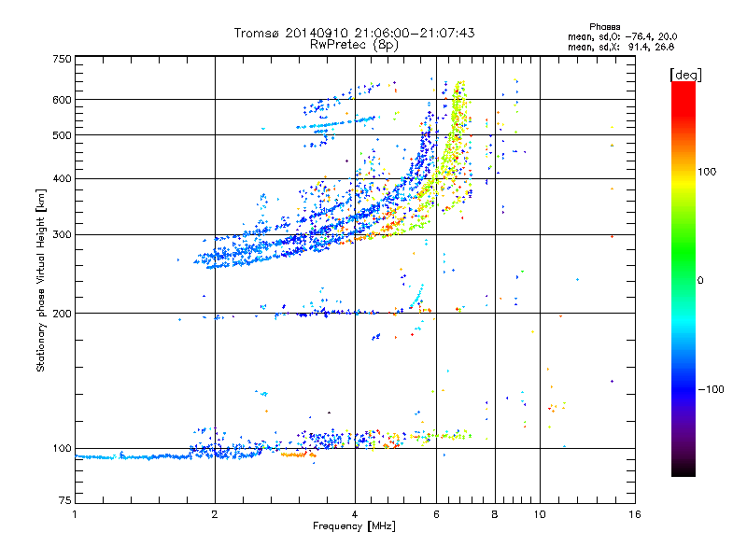The height and width of the screenshot is (560, 747).
Task: Click the x-axis tick label '10'
Action: click(x=540, y=514)
